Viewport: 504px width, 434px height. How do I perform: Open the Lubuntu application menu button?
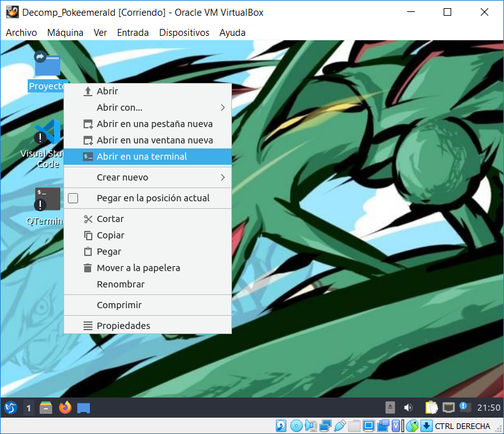(x=10, y=408)
